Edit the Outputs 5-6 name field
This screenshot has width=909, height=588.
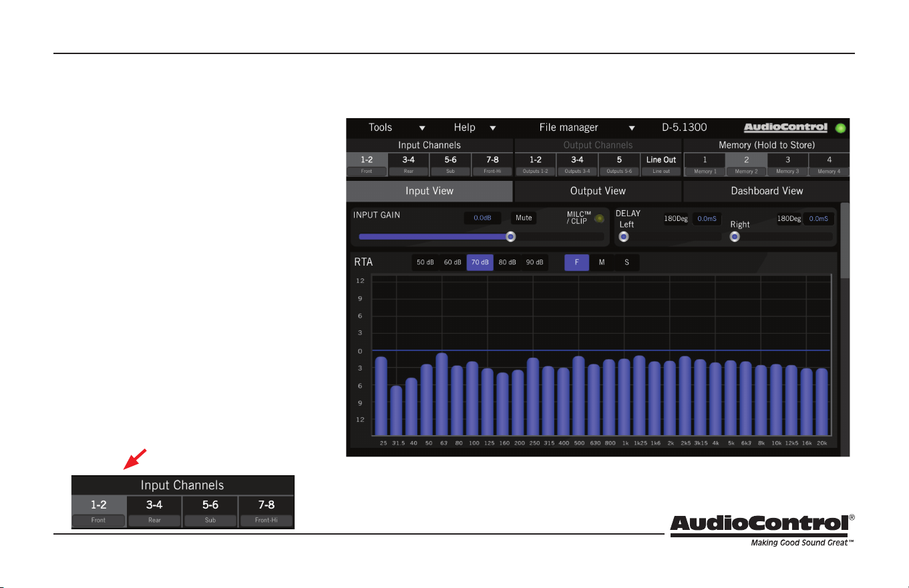(x=619, y=172)
